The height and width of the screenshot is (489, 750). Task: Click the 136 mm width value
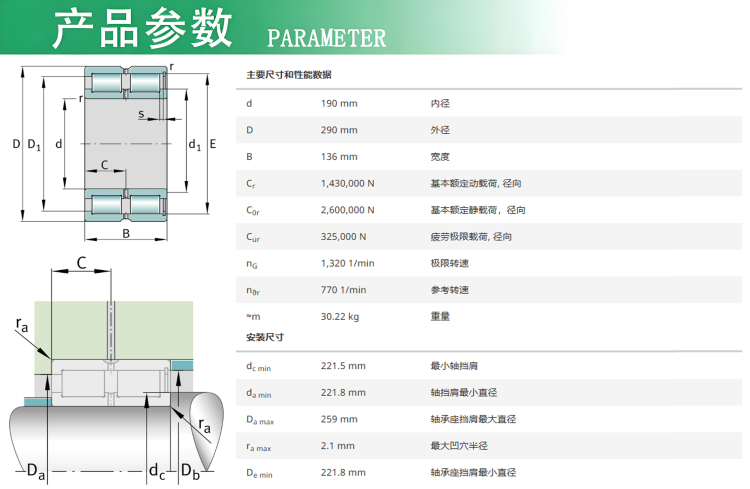pyautogui.click(x=339, y=157)
